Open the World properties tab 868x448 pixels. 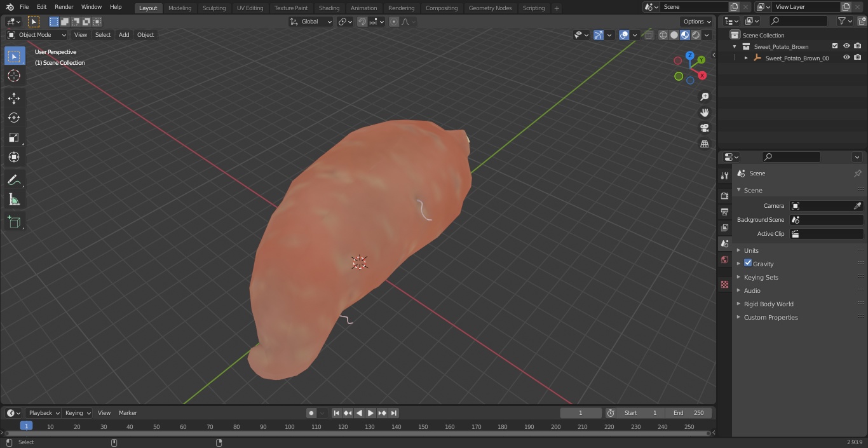point(724,260)
